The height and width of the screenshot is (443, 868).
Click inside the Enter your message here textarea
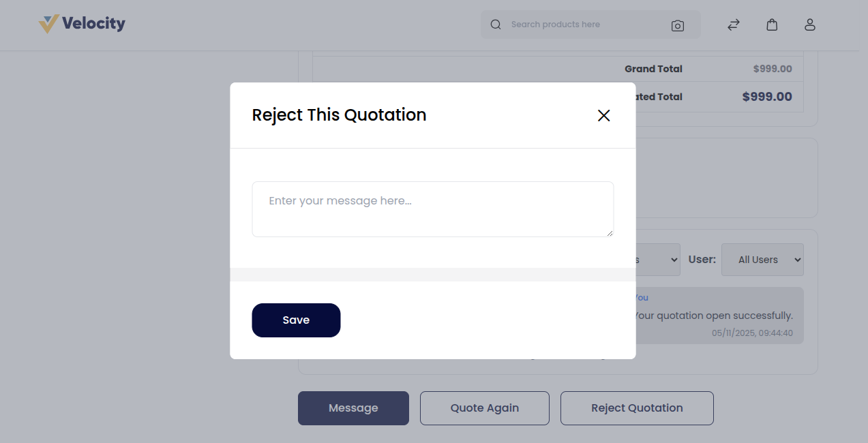tap(432, 209)
